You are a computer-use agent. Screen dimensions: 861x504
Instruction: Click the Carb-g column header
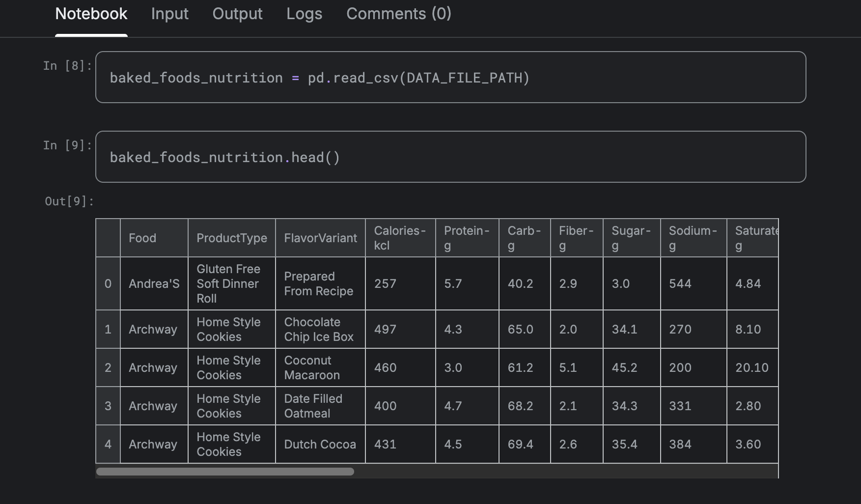tap(525, 238)
